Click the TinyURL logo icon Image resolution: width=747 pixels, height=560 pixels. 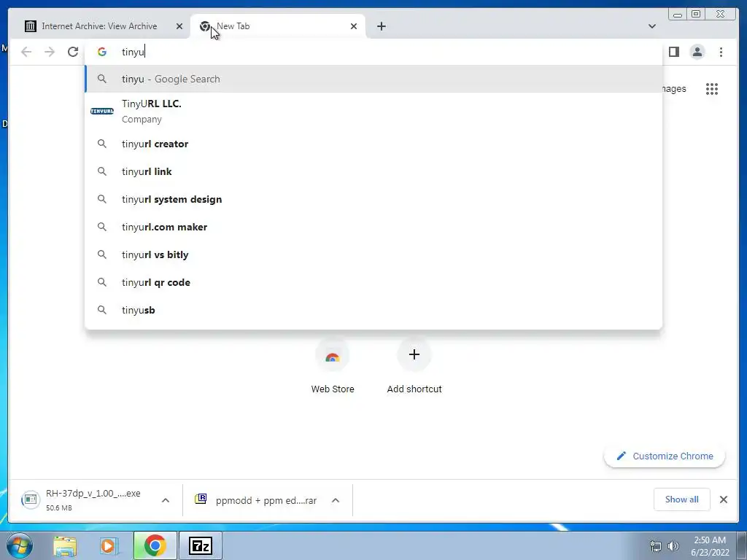(x=102, y=112)
